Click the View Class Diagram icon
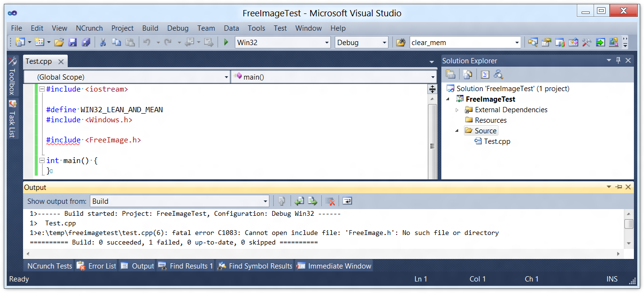 tap(498, 74)
